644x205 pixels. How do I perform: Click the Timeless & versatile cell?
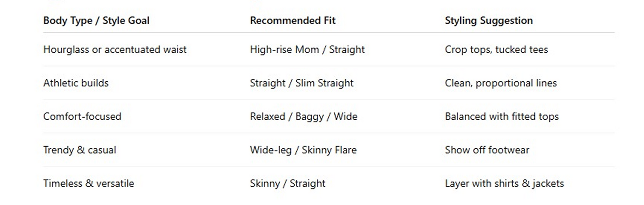click(x=89, y=183)
